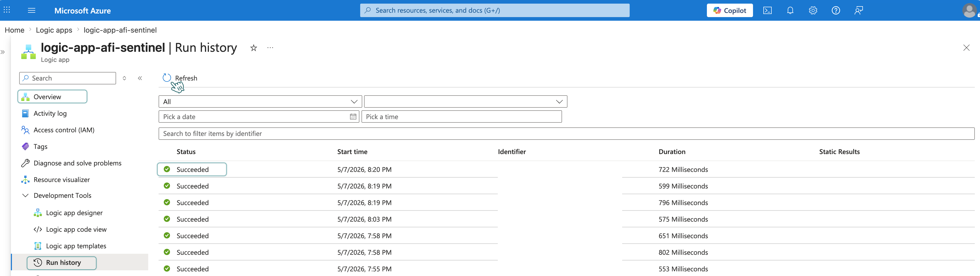Screen dimensions: 980x276
Task: Expand the portal sidebar double chevron
Action: click(x=3, y=52)
